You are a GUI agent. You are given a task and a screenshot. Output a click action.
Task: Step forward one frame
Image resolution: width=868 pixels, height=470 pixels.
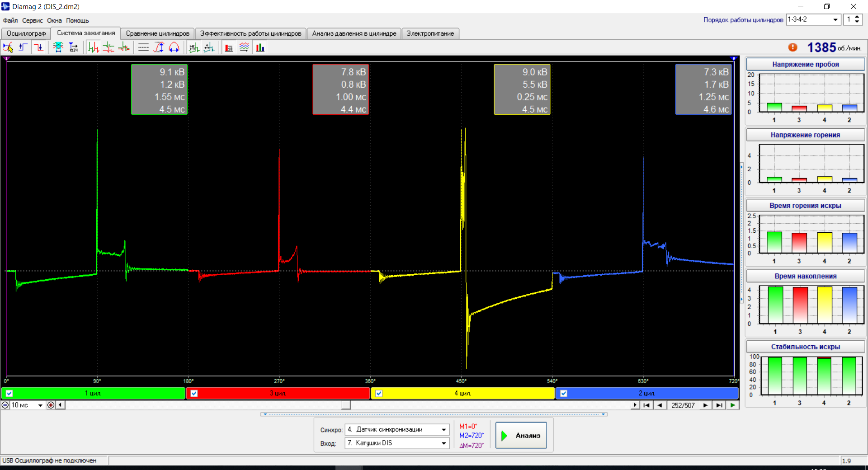tap(705, 405)
